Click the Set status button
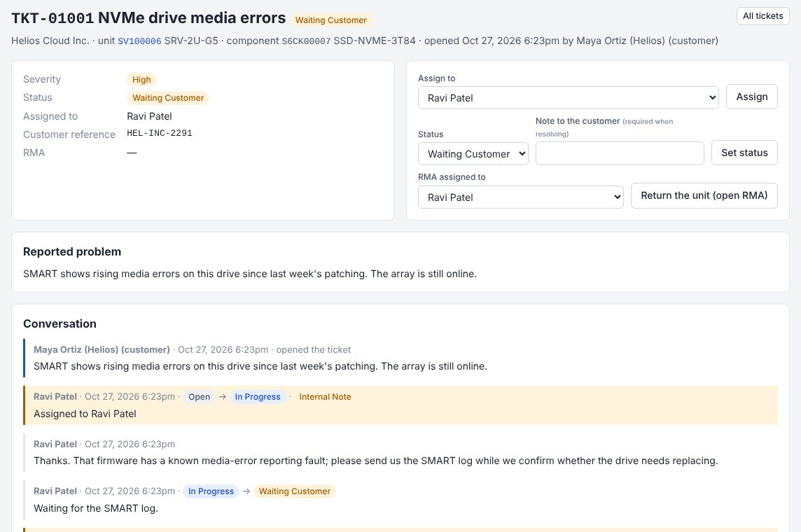 (x=744, y=153)
